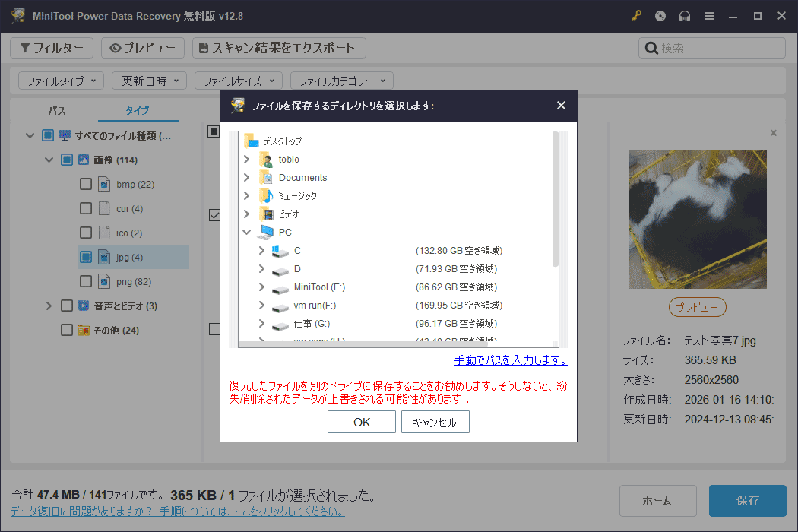Check the その他 (24) checkbox
This screenshot has height=532, width=798.
click(x=67, y=330)
